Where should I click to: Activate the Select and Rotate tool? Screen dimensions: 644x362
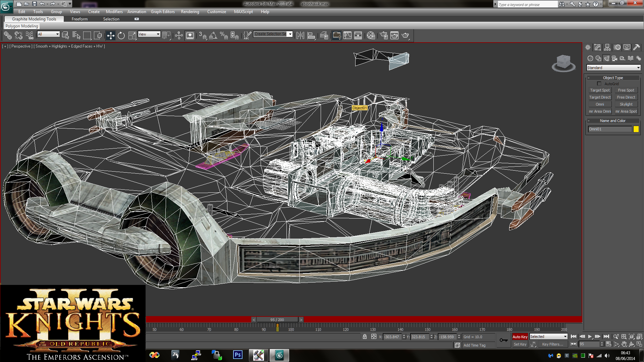(x=121, y=35)
